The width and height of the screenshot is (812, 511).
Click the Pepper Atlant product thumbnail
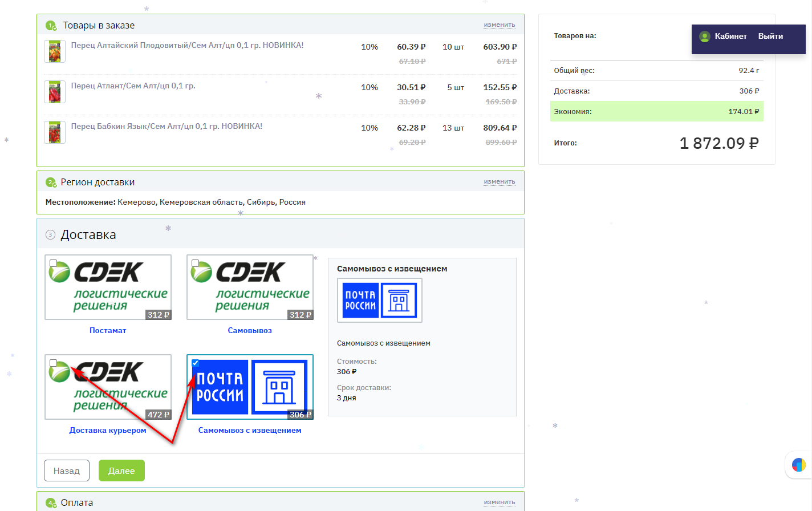(55, 92)
